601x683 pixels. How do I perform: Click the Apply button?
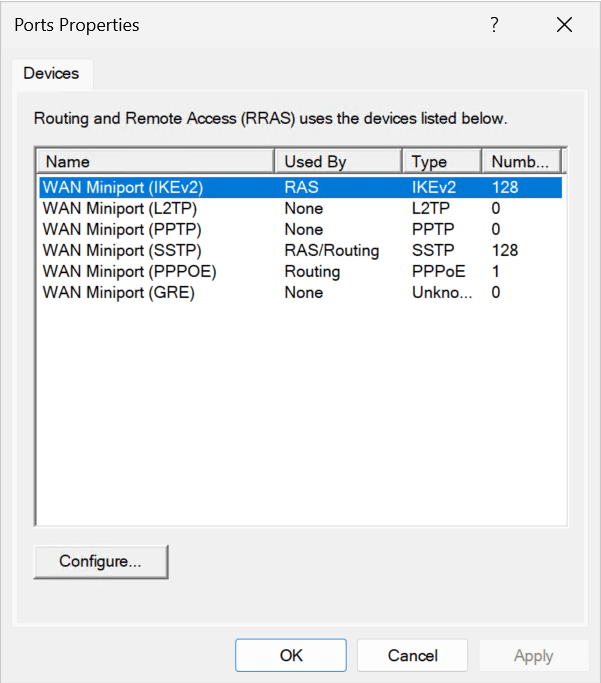pyautogui.click(x=533, y=656)
